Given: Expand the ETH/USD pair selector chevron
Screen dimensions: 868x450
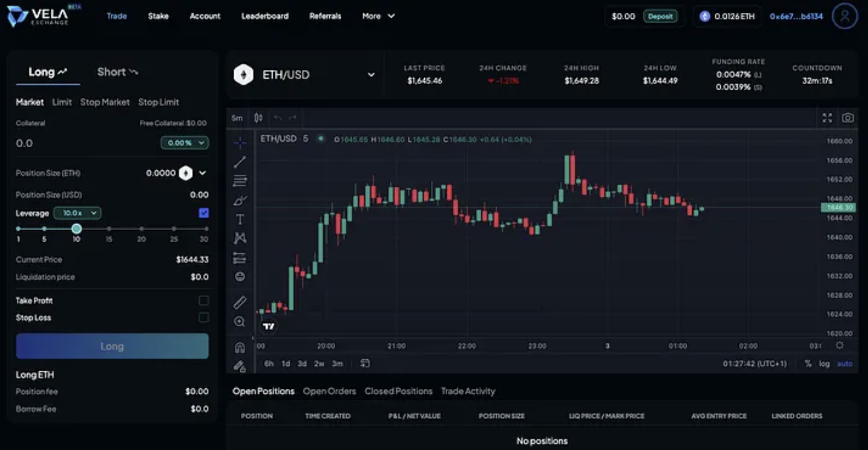Looking at the screenshot, I should click(371, 75).
